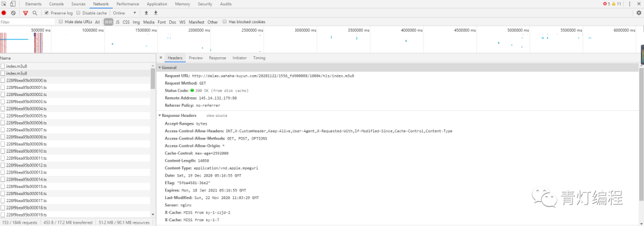Show the Preview tab of request
Image resolution: width=644 pixels, height=226 pixels.
[x=196, y=58]
